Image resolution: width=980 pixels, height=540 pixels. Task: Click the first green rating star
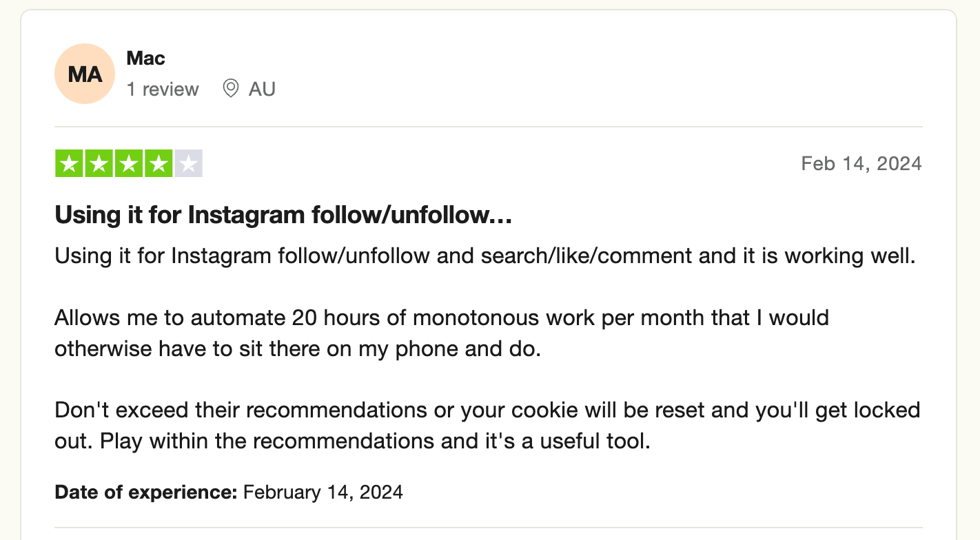tap(69, 163)
